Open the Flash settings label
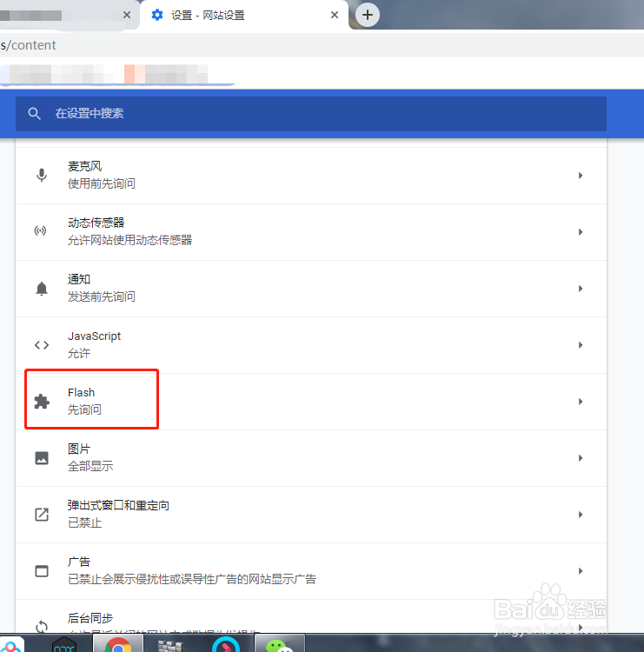 pyautogui.click(x=81, y=393)
